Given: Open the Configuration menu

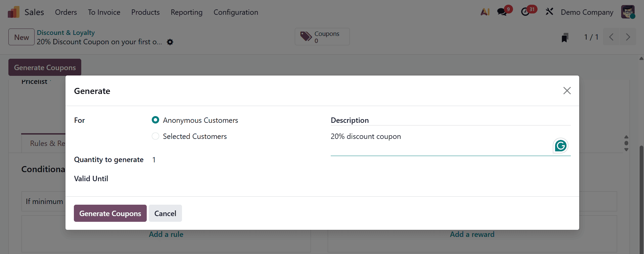Looking at the screenshot, I should point(236,12).
